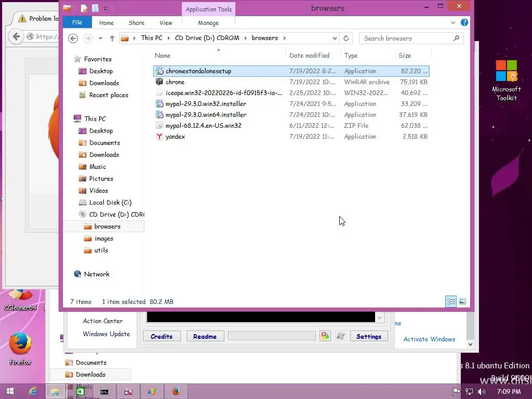The image size is (532, 399).
Task: Click the Readme button
Action: (x=205, y=336)
